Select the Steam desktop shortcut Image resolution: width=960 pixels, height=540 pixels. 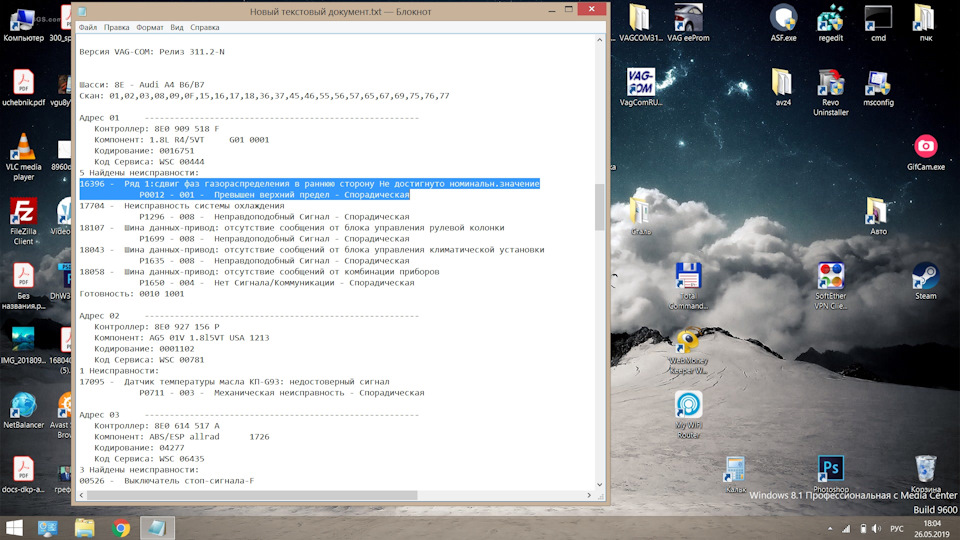(925, 281)
